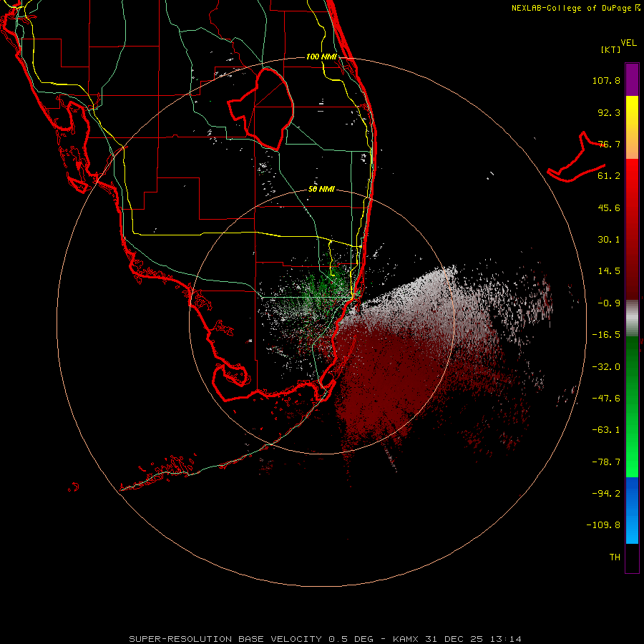Click the 92.3 velocity scale value
Screen dimensions: 644x644
pyautogui.click(x=609, y=112)
